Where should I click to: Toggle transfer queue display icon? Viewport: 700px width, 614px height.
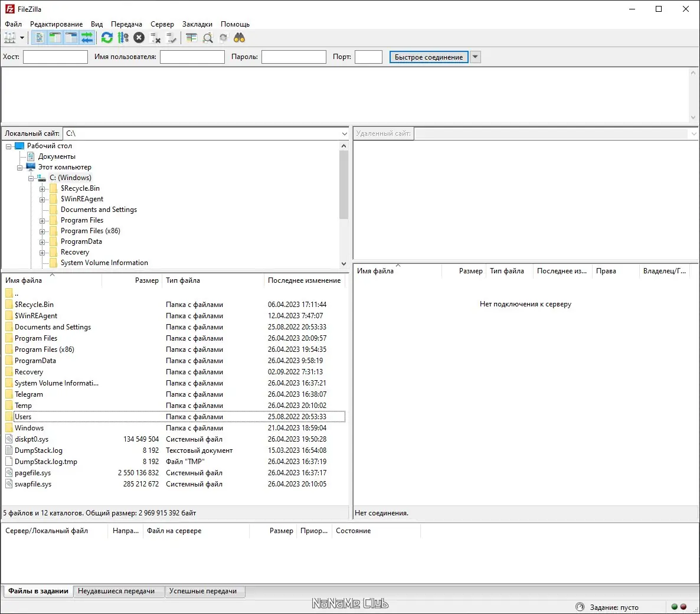click(87, 38)
